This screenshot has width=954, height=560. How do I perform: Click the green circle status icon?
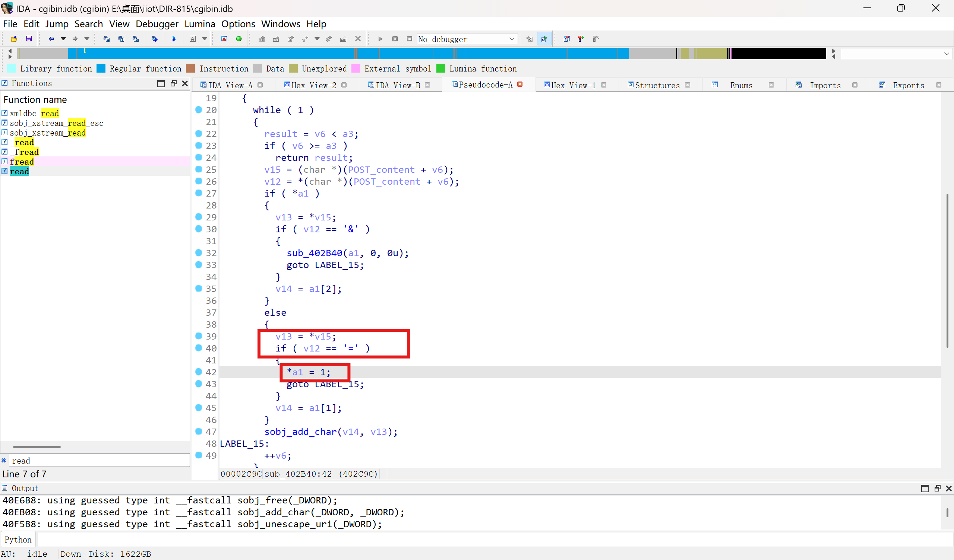click(239, 39)
